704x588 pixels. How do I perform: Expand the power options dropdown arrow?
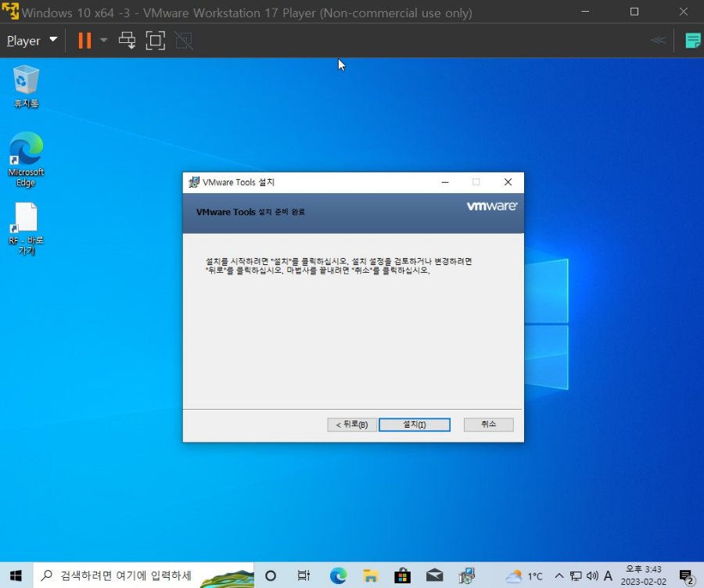pos(103,41)
